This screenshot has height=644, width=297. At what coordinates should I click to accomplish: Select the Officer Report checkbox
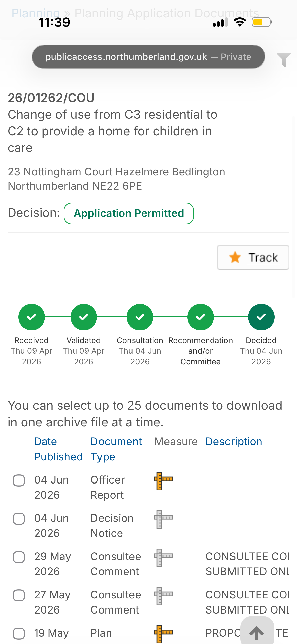point(19,480)
